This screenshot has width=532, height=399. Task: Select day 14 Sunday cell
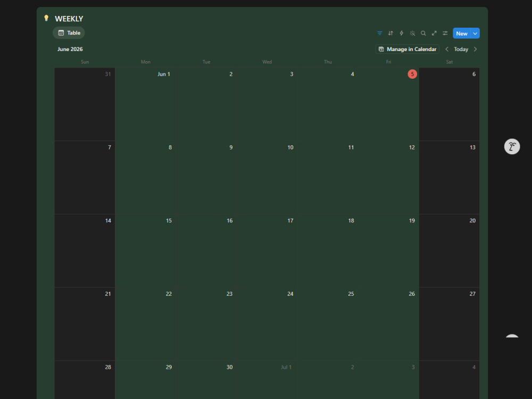click(85, 251)
